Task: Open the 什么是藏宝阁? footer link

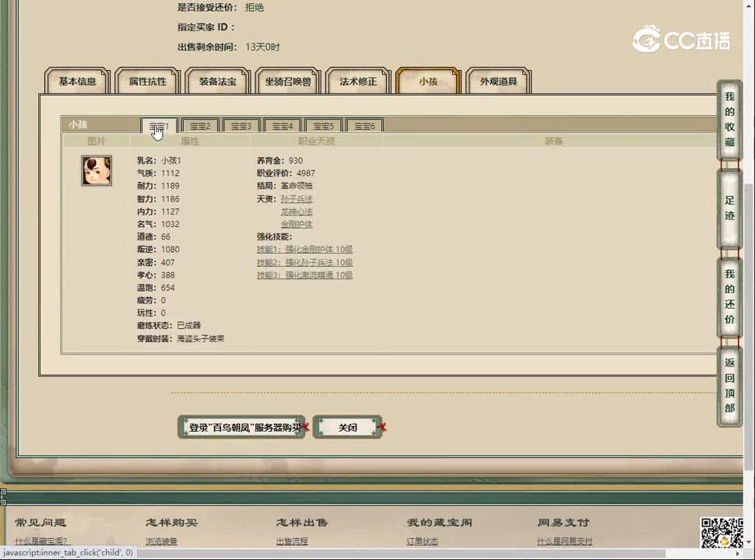Action: pos(41,541)
